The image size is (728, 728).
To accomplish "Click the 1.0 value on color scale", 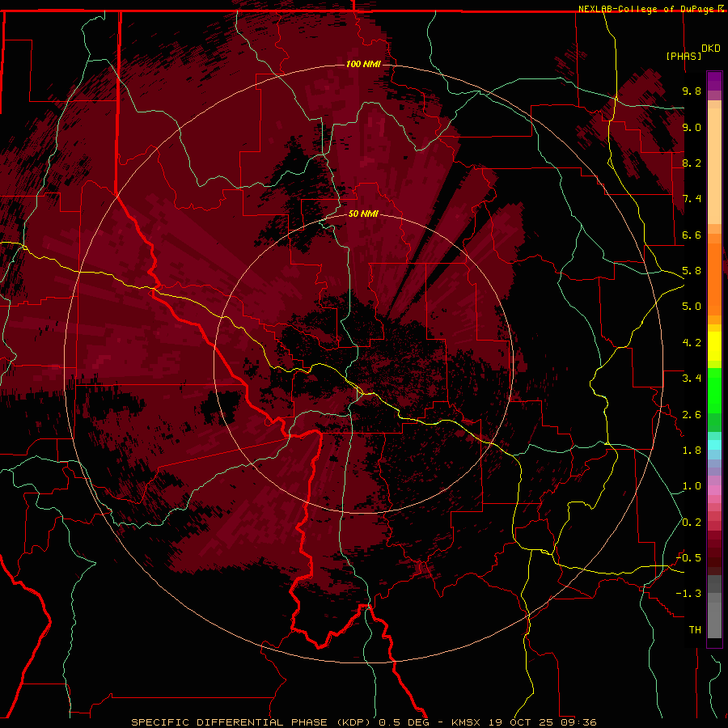I will [x=692, y=486].
